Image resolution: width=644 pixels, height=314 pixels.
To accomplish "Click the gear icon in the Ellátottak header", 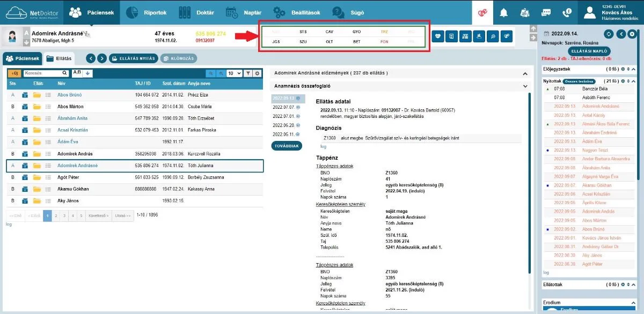I will tap(623, 285).
